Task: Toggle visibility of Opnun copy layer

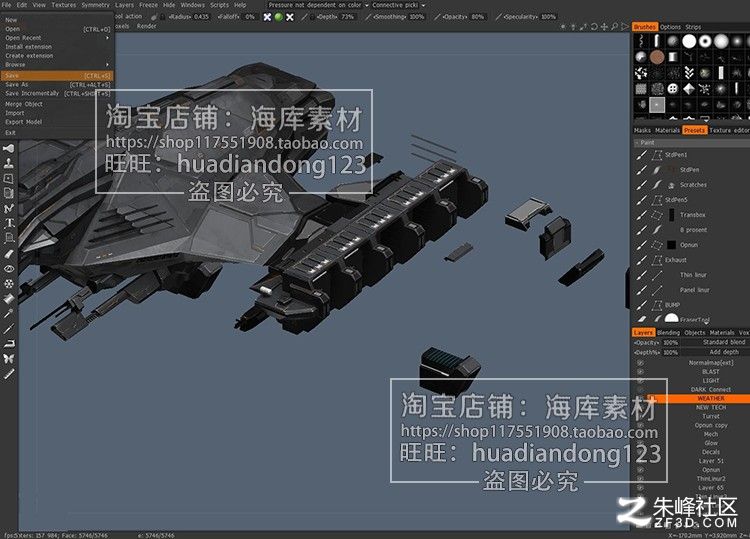Action: 640,425
